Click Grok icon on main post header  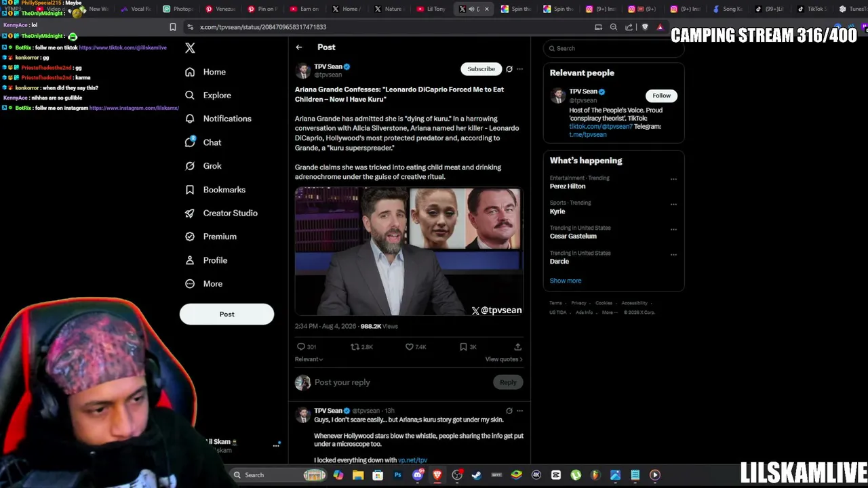click(509, 69)
